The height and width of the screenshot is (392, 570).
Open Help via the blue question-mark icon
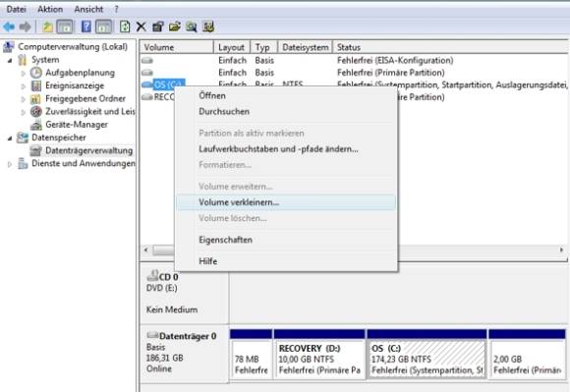click(x=86, y=27)
